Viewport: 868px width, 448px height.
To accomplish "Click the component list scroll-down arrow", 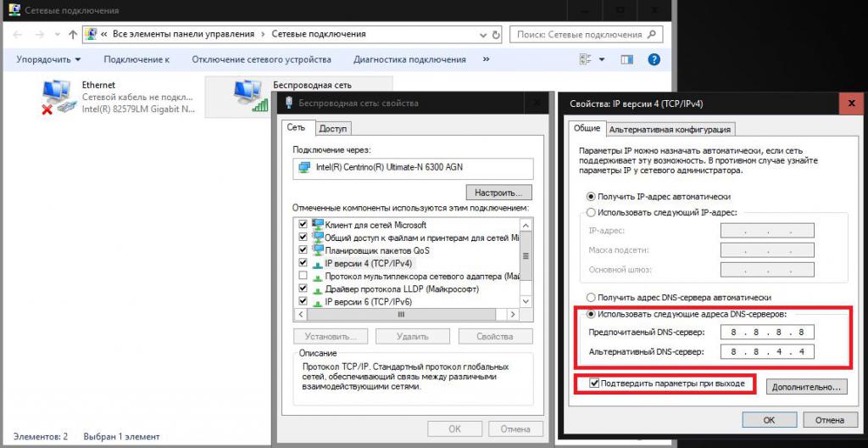I will [526, 301].
